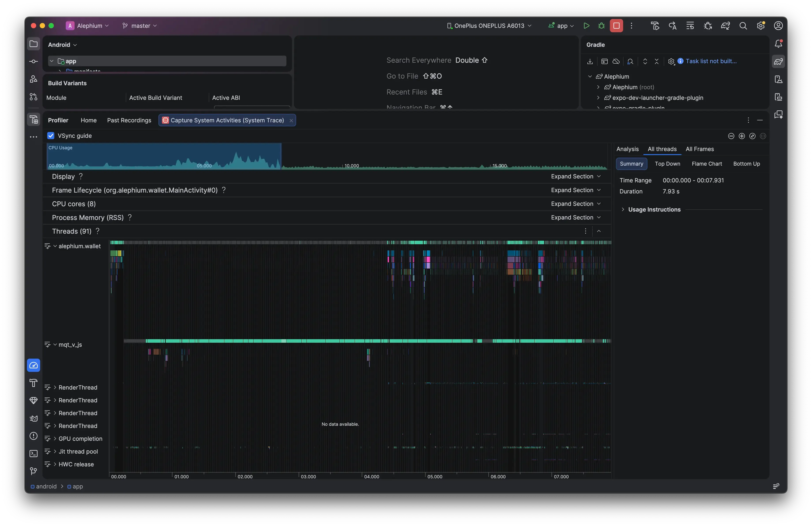
Task: Expand all in the Gradle toolbar
Action: [x=645, y=61]
